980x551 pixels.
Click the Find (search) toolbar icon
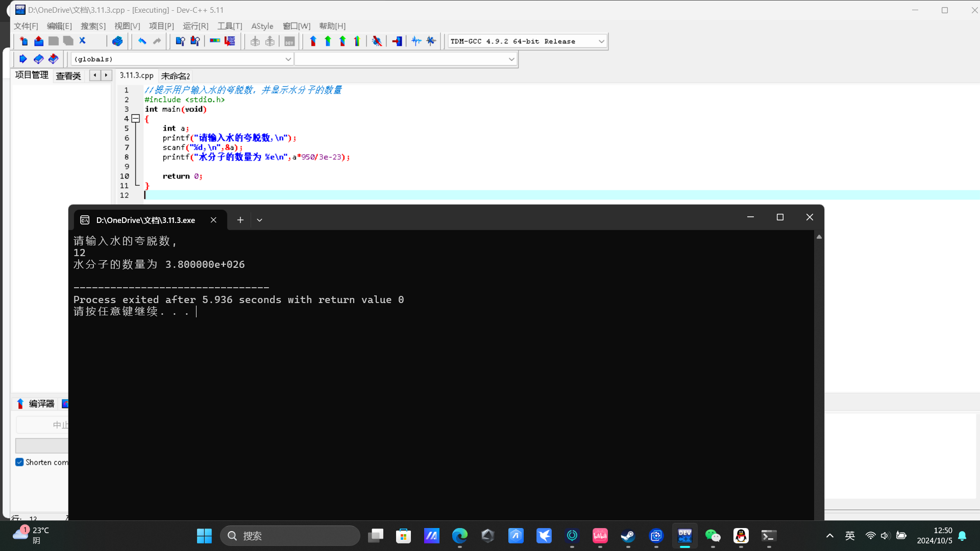point(180,41)
